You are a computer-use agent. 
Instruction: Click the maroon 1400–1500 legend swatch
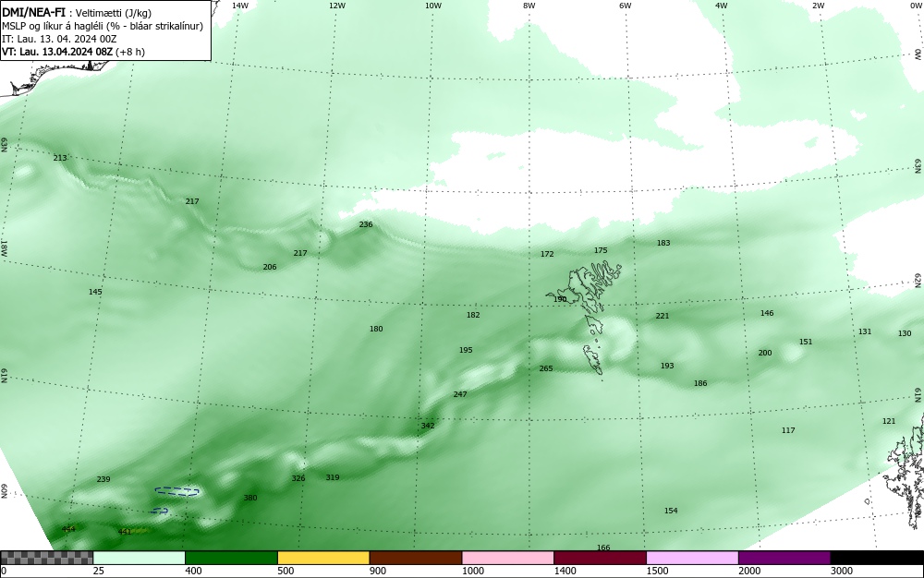(x=600, y=558)
